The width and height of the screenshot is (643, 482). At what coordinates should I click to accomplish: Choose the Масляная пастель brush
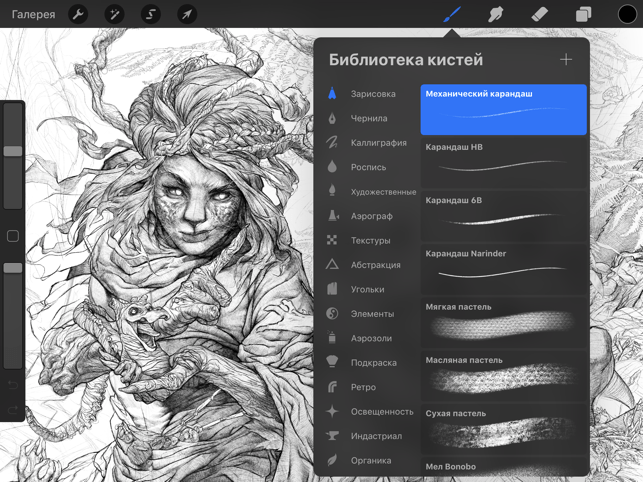(504, 376)
